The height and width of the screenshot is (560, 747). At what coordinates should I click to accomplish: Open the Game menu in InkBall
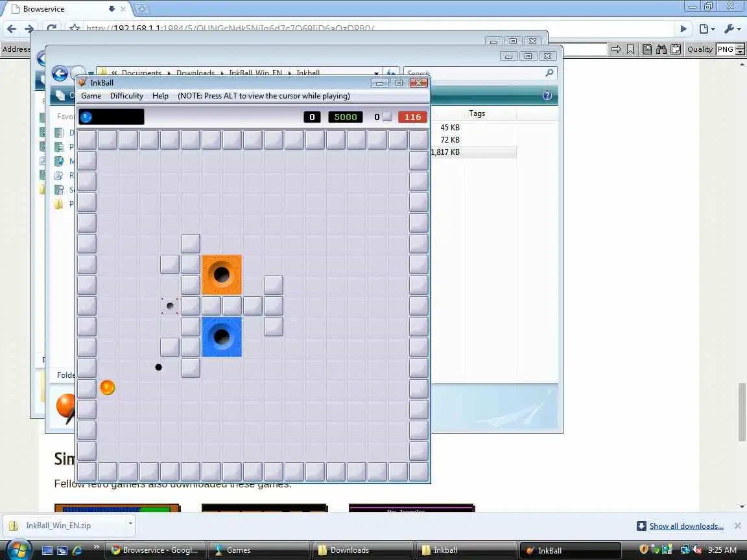pos(91,96)
